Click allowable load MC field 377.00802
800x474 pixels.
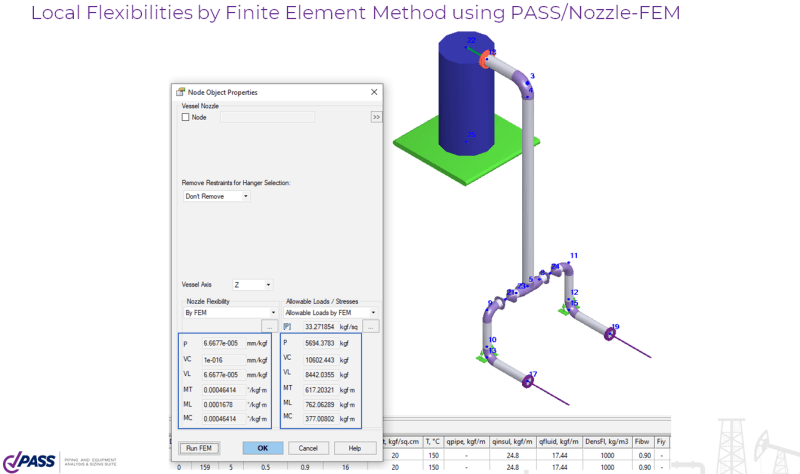coord(320,419)
